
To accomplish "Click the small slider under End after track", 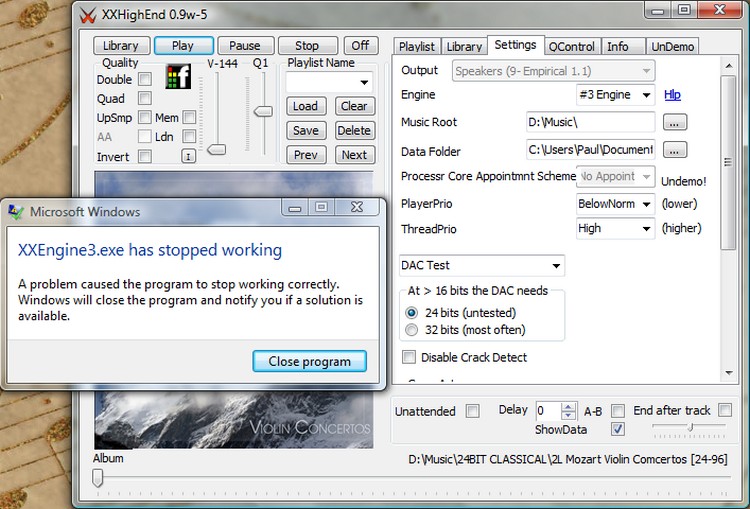I will pos(690,428).
